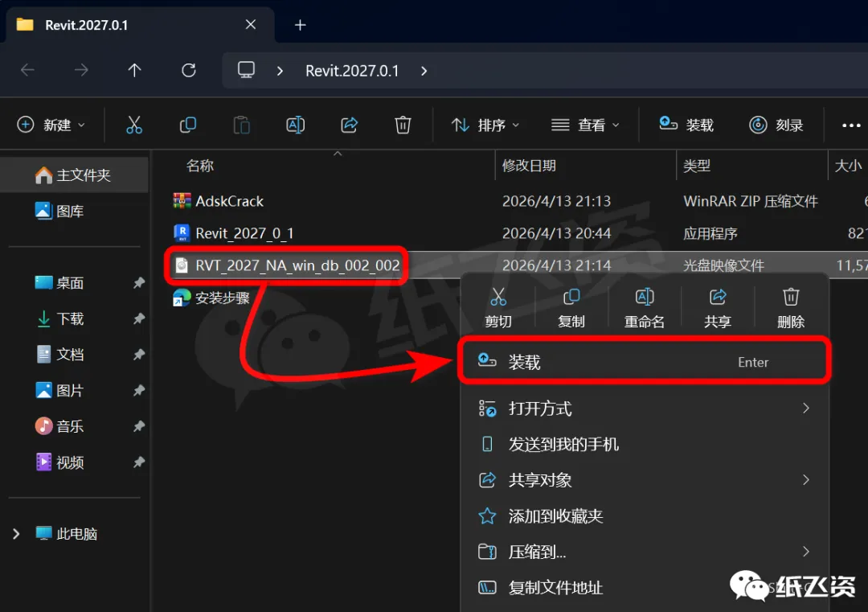Click the Delete trash icon in toolbar
The width and height of the screenshot is (868, 612).
[403, 125]
